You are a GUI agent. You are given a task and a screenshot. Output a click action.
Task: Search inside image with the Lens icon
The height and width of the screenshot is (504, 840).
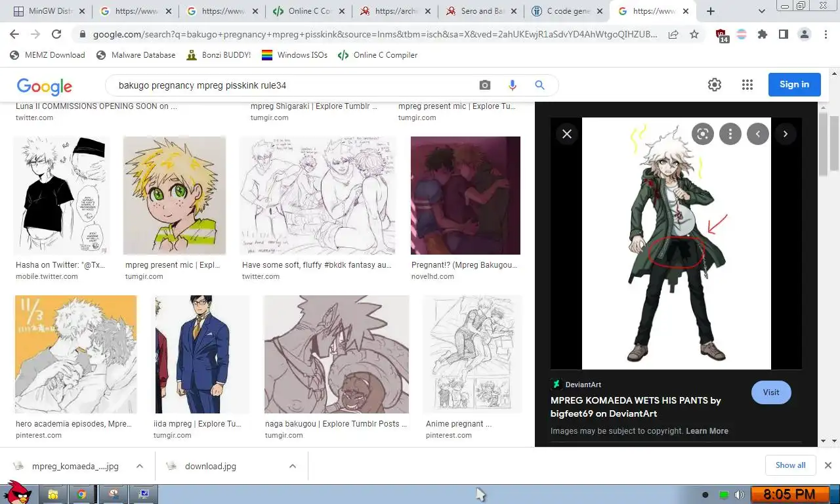pos(702,134)
